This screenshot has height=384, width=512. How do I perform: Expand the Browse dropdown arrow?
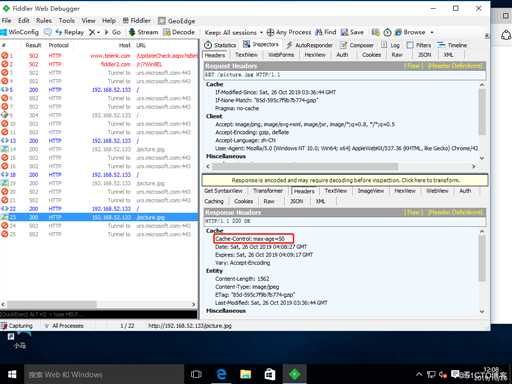pos(432,32)
